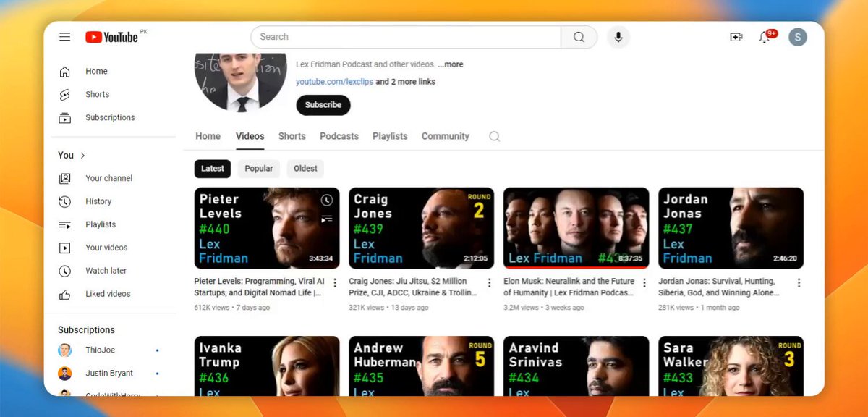Click ThioJoe channel avatar

(x=65, y=350)
